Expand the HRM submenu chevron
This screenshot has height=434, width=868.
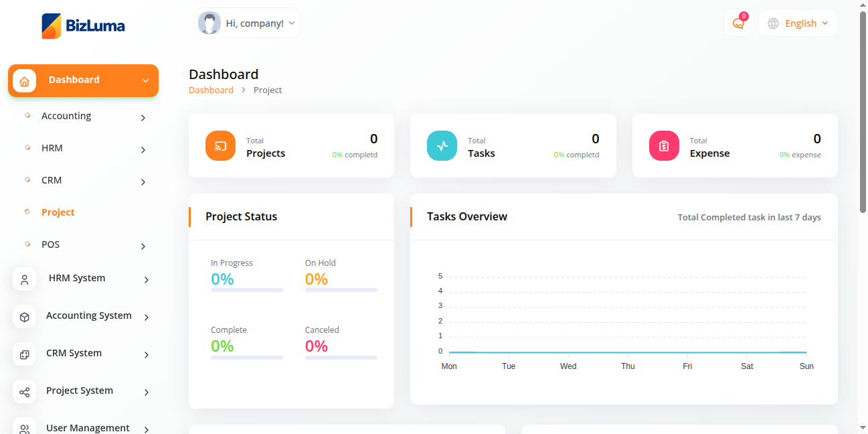143,150
